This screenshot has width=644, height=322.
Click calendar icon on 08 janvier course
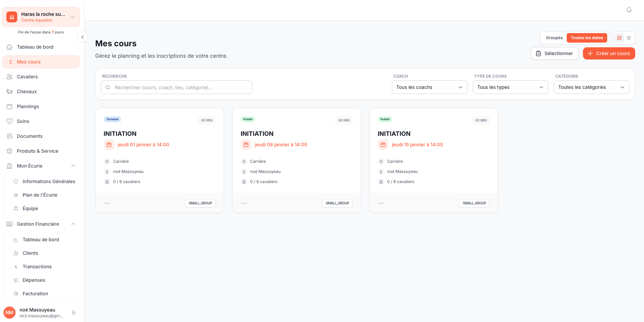[246, 145]
